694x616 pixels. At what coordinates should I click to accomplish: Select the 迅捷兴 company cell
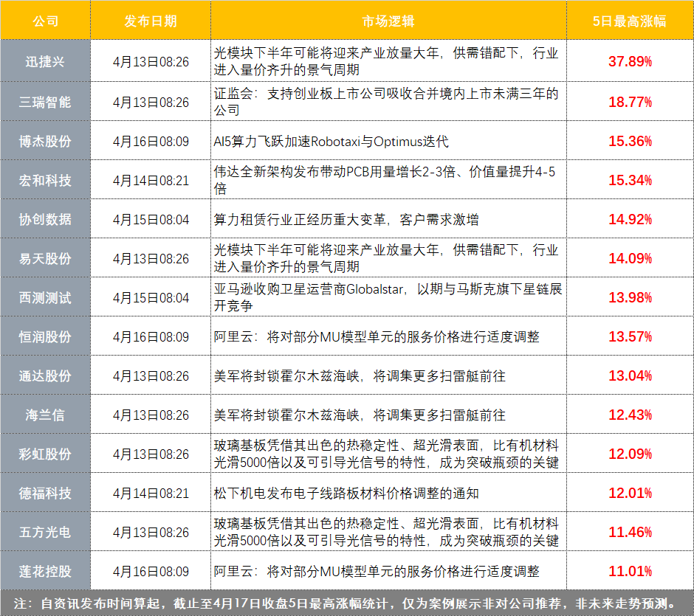(x=45, y=62)
